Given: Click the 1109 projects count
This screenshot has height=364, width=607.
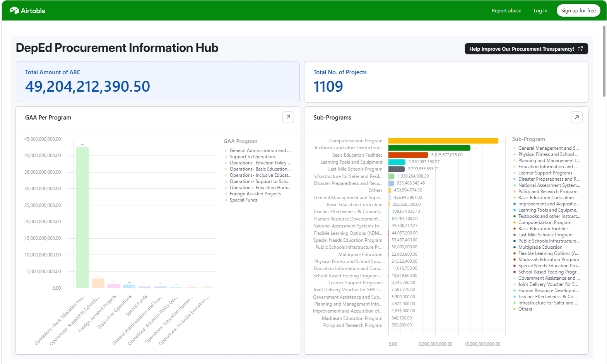Looking at the screenshot, I should click(328, 86).
